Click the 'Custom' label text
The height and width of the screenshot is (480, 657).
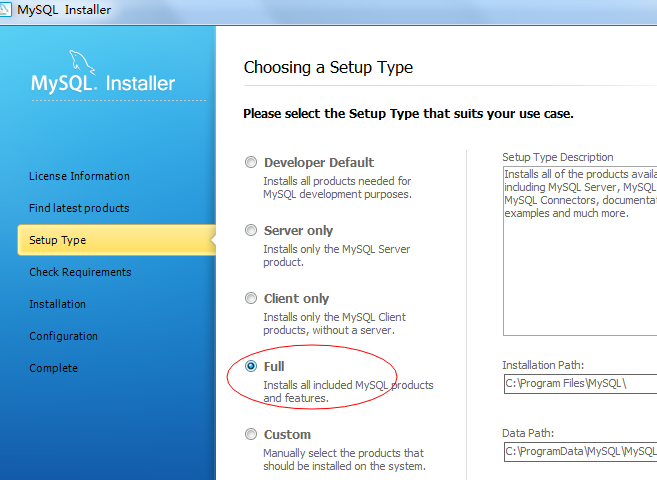[x=287, y=435]
